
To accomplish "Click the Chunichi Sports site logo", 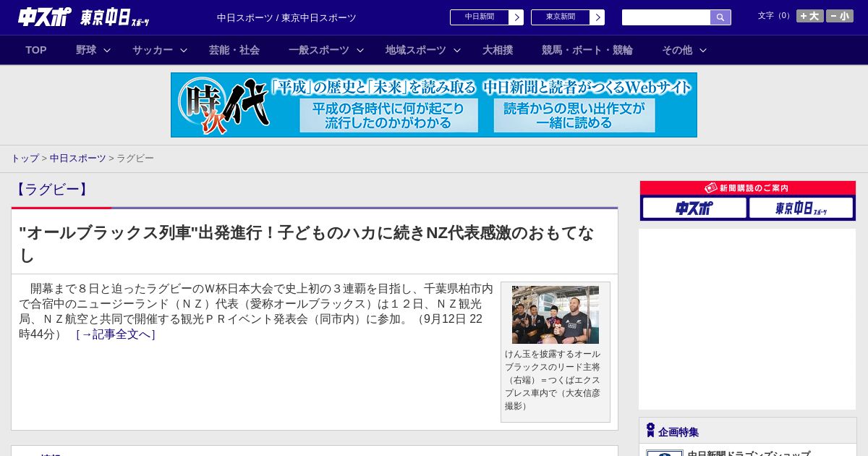I will coord(45,17).
